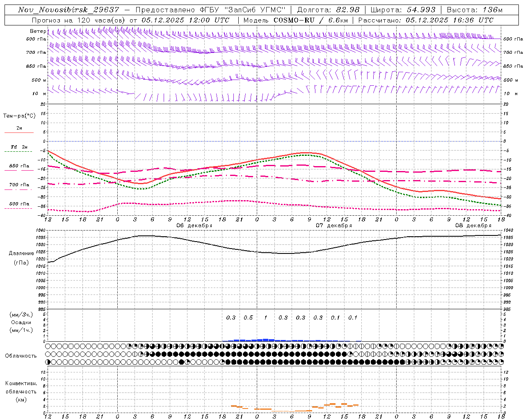525x420 pixels.
Task: Select the Рассчитано: 05.12.2025 16:36 UTC text
Action: tap(426, 20)
